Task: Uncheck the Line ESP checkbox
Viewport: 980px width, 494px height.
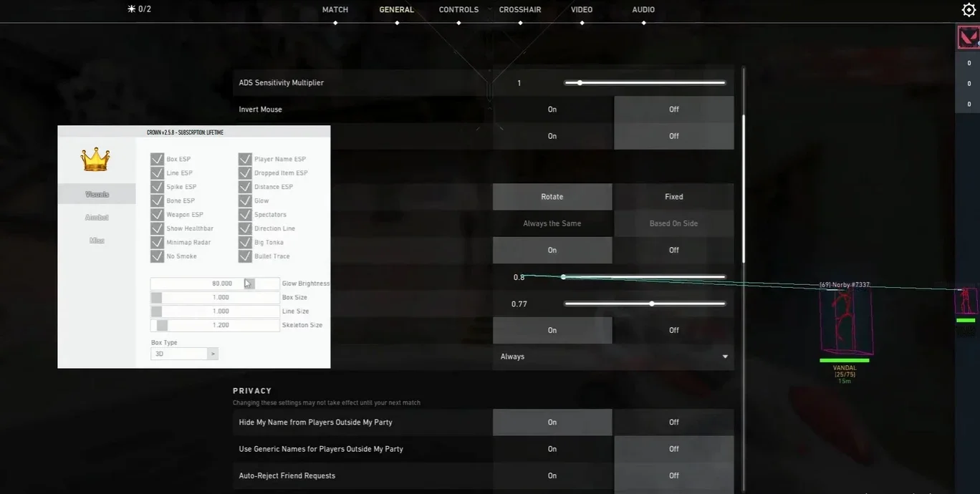Action: click(157, 173)
